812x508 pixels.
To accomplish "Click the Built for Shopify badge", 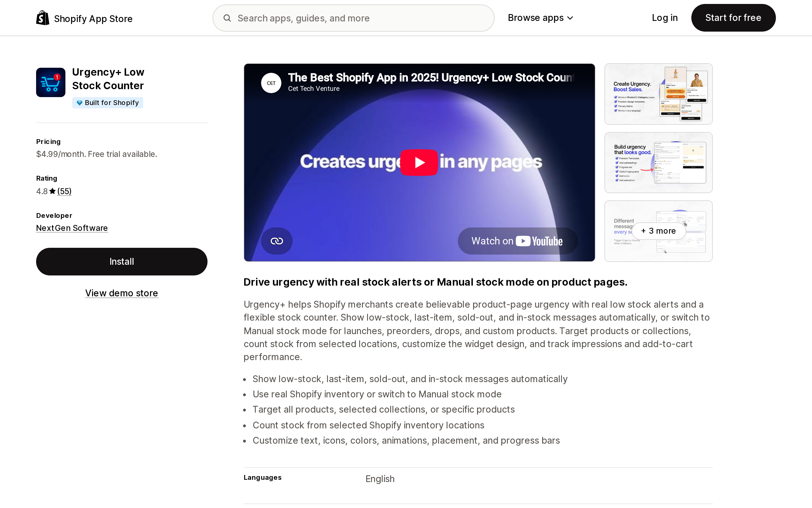I will pyautogui.click(x=108, y=103).
